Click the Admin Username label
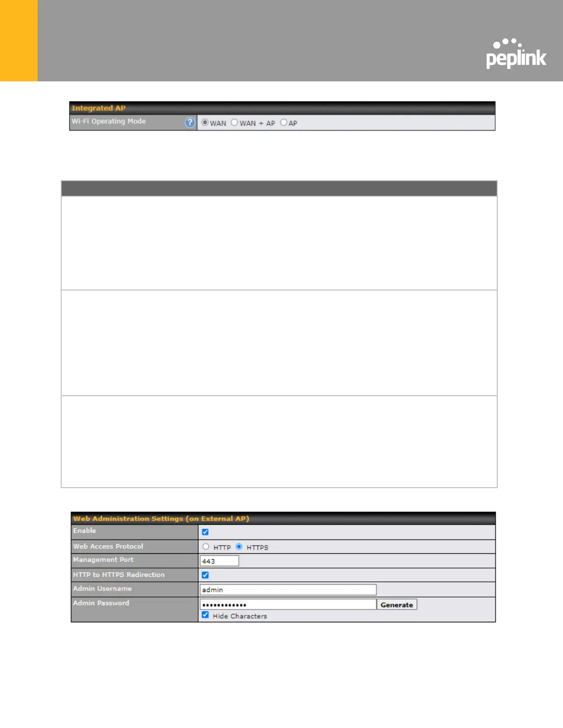 [x=102, y=588]
